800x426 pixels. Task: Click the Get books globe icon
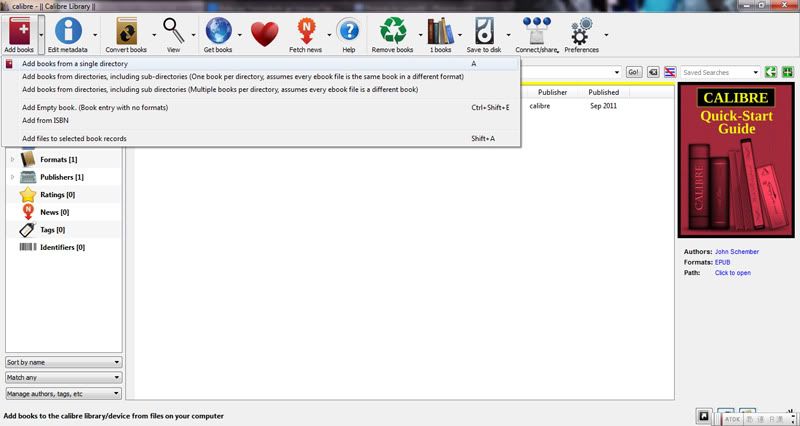218,31
